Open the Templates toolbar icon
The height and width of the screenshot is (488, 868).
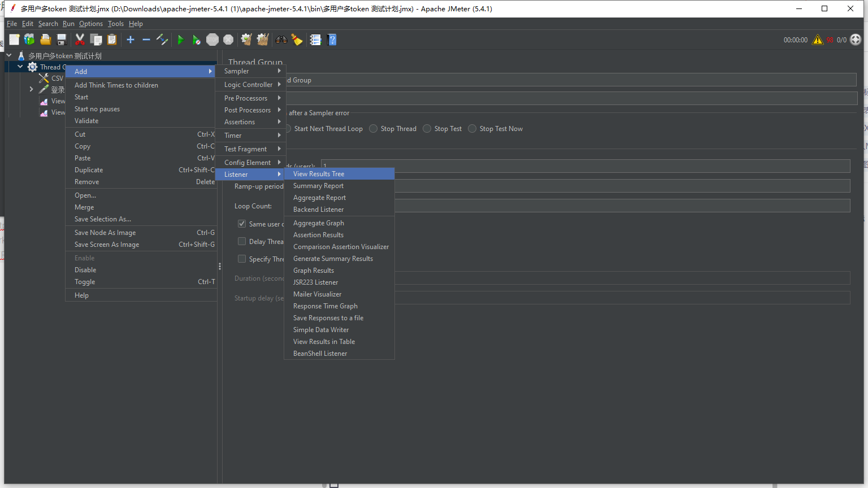coord(29,40)
